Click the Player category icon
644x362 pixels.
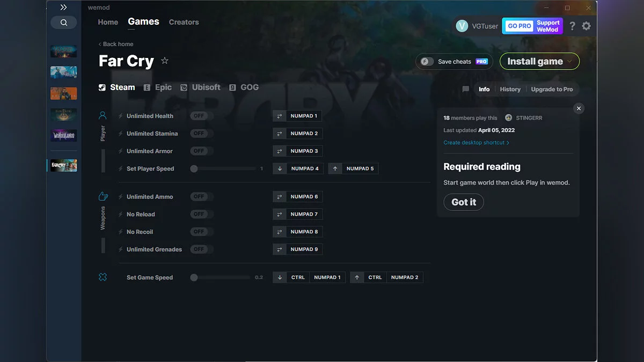click(x=103, y=115)
